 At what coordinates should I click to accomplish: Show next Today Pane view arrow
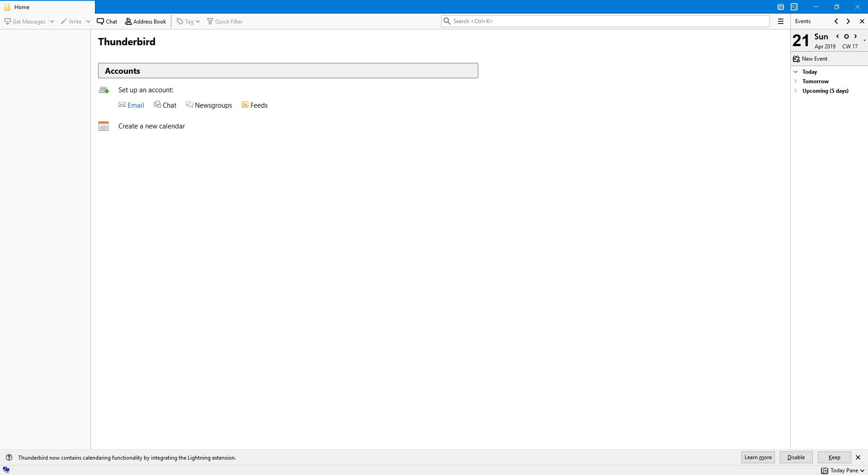point(848,21)
